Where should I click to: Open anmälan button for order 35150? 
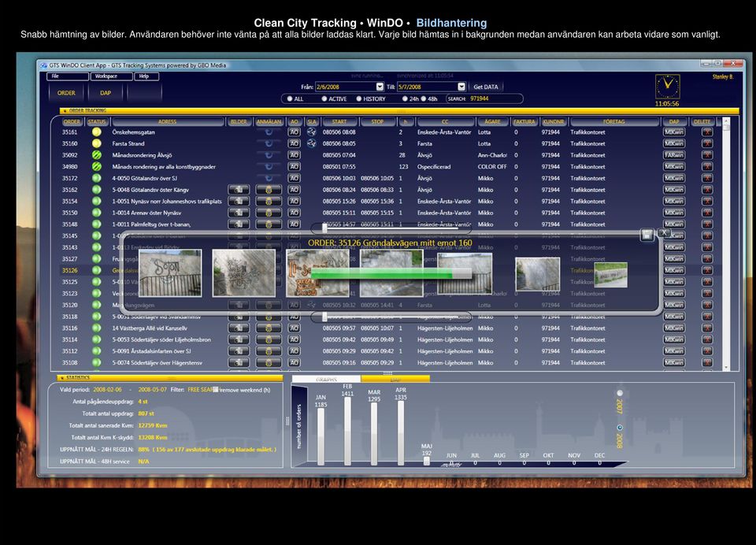pyautogui.click(x=269, y=213)
